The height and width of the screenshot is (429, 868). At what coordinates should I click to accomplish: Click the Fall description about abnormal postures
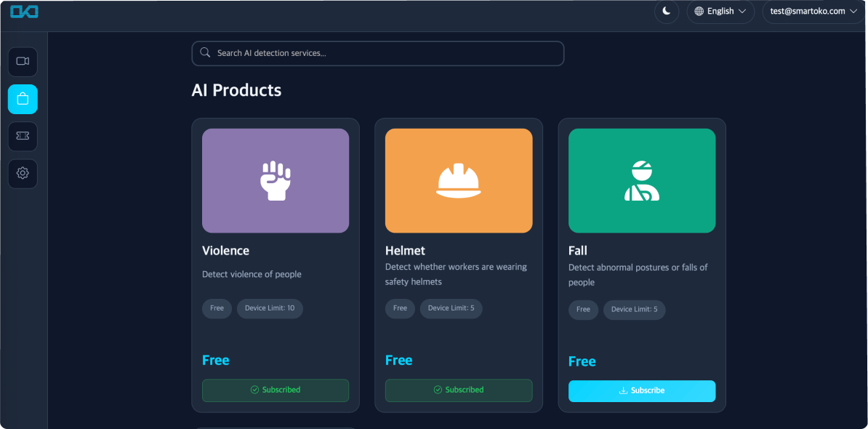click(x=638, y=275)
